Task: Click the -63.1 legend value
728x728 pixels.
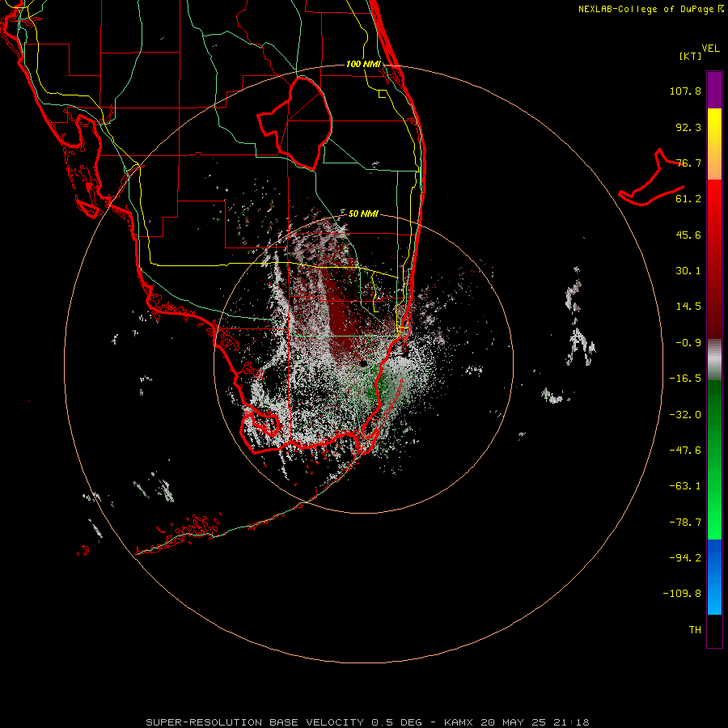Action: 685,486
